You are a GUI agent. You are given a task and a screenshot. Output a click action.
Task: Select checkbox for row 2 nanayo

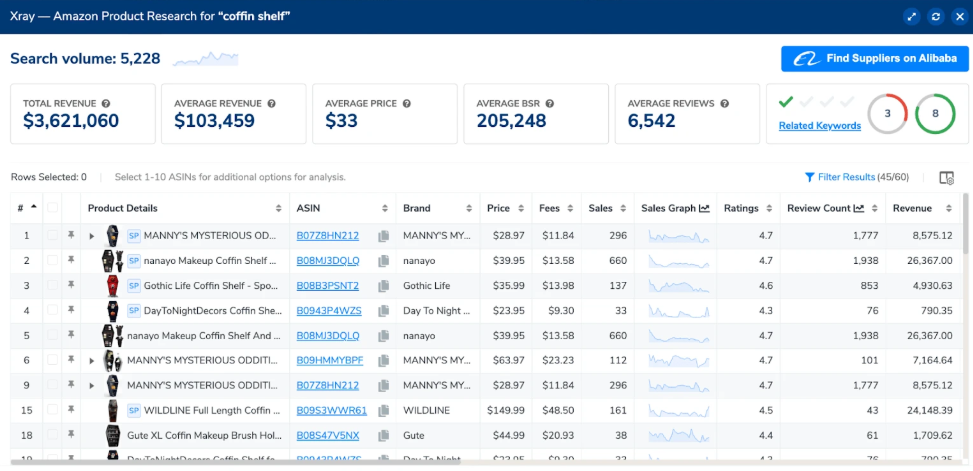click(53, 261)
